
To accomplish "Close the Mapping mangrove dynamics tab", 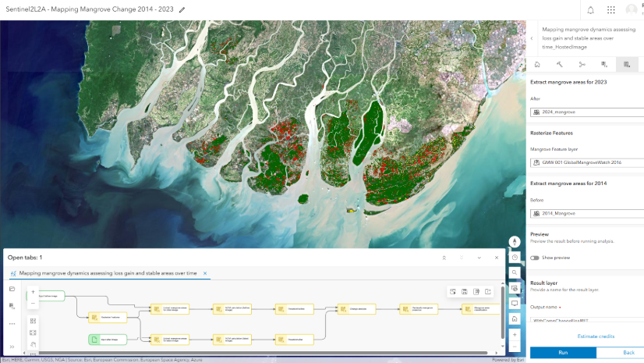I will click(x=205, y=273).
